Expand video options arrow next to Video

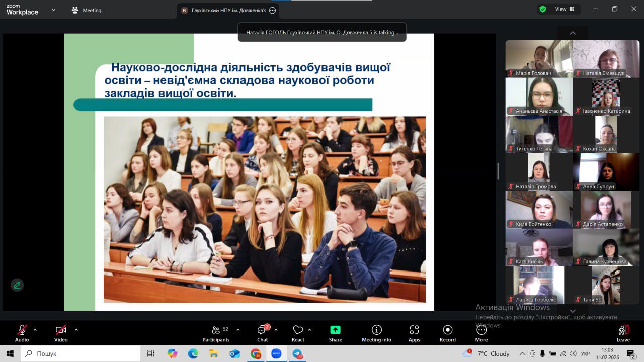(76, 330)
